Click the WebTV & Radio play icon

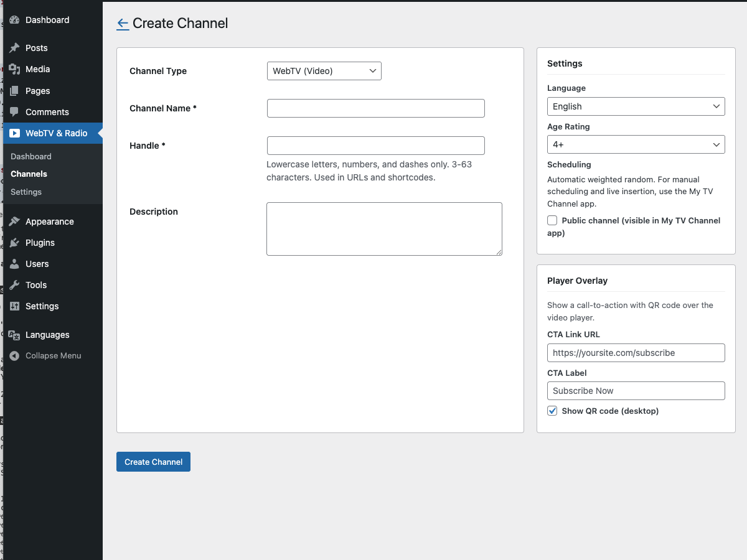click(14, 133)
